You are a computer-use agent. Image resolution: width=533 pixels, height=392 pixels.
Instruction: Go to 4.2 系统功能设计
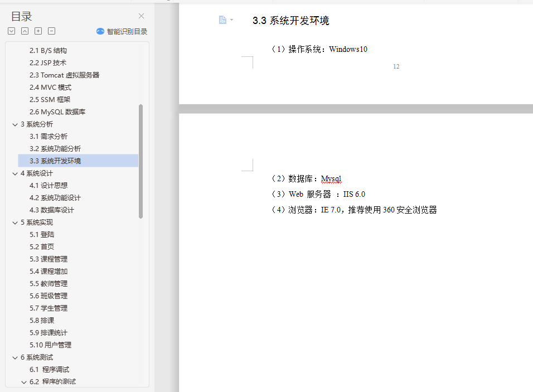[55, 198]
